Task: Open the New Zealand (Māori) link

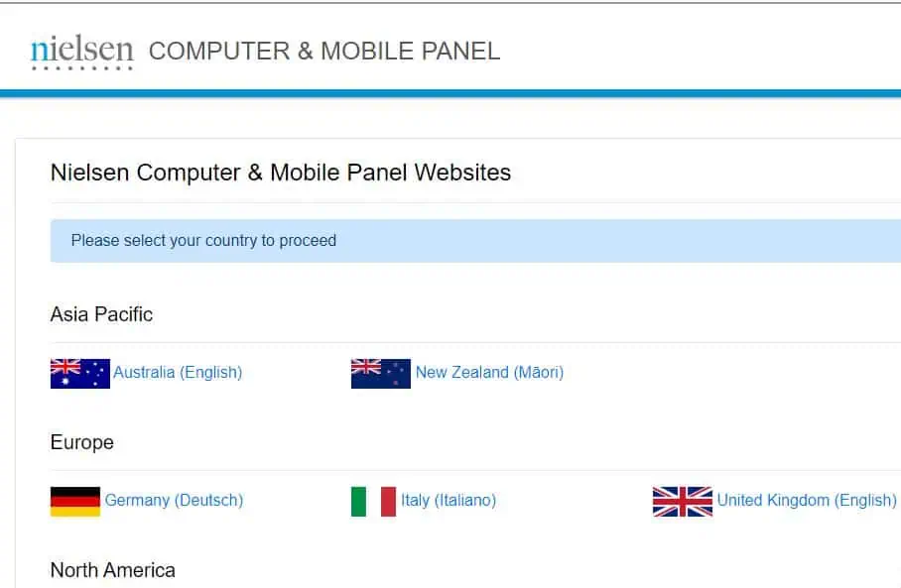Action: pos(489,373)
